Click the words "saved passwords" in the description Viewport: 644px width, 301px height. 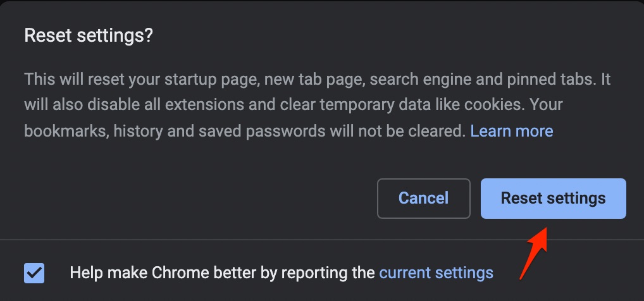226,131
